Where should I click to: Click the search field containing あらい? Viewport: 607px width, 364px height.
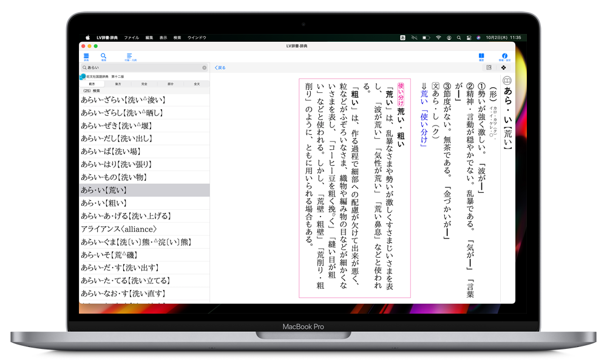(143, 68)
